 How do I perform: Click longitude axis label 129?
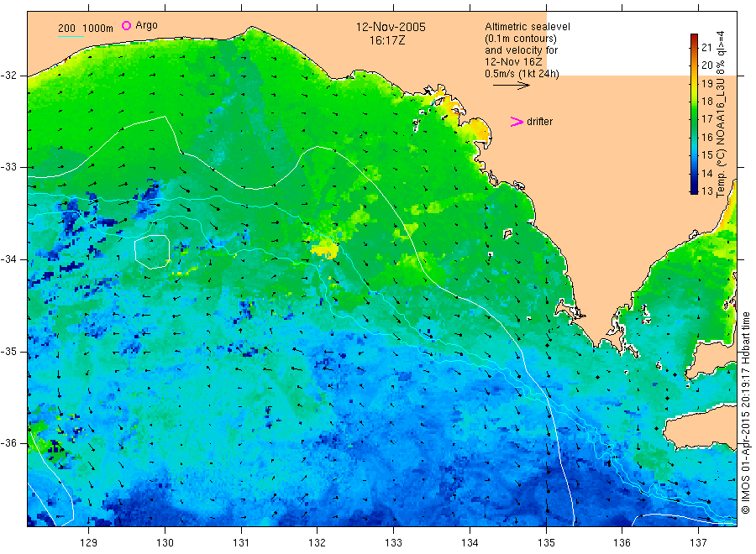coord(89,543)
